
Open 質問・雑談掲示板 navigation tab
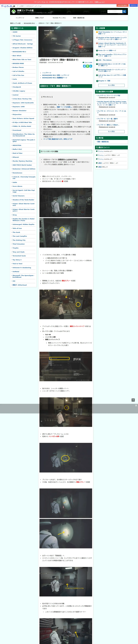79,18
